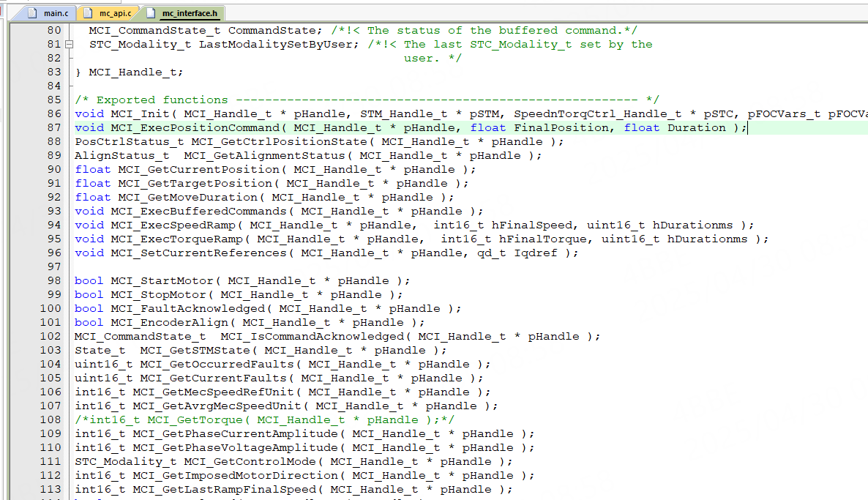Image resolution: width=868 pixels, height=500 pixels.
Task: Click MCI_GetLastRampFinalSpeed on line 113
Action: [x=224, y=490]
